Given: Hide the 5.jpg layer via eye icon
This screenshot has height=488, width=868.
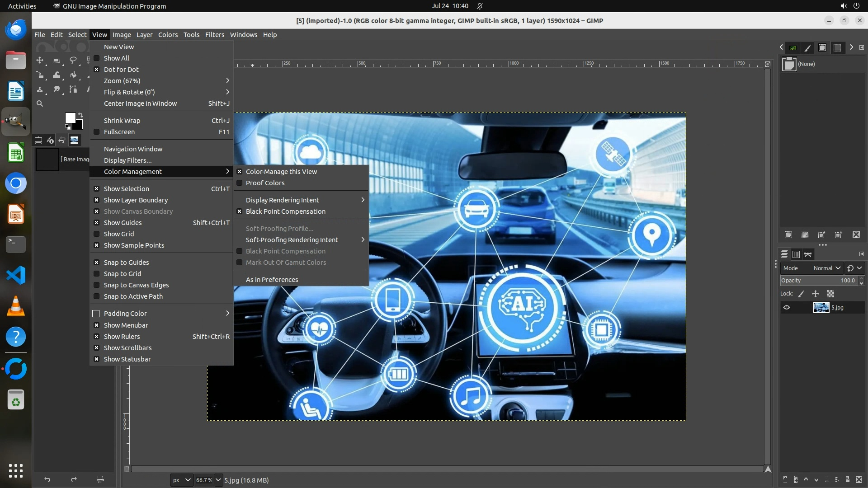Looking at the screenshot, I should pos(787,308).
